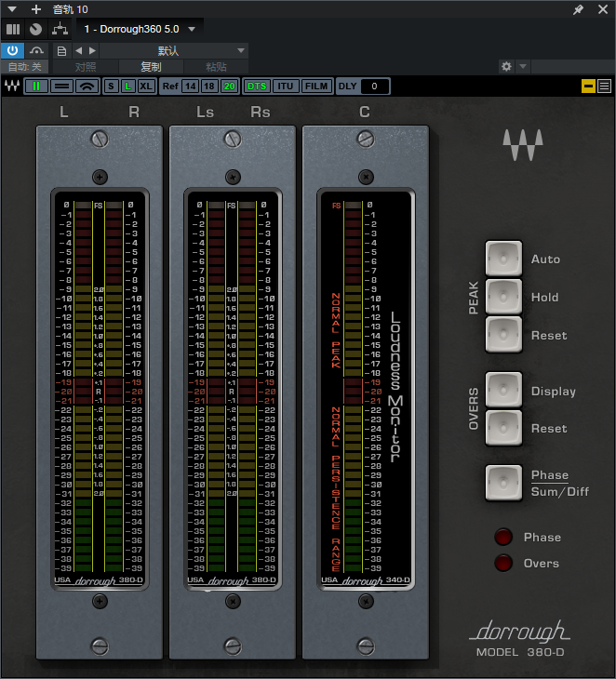Select FILM surround channel order
Screen dimensions: 616x679
(316, 87)
